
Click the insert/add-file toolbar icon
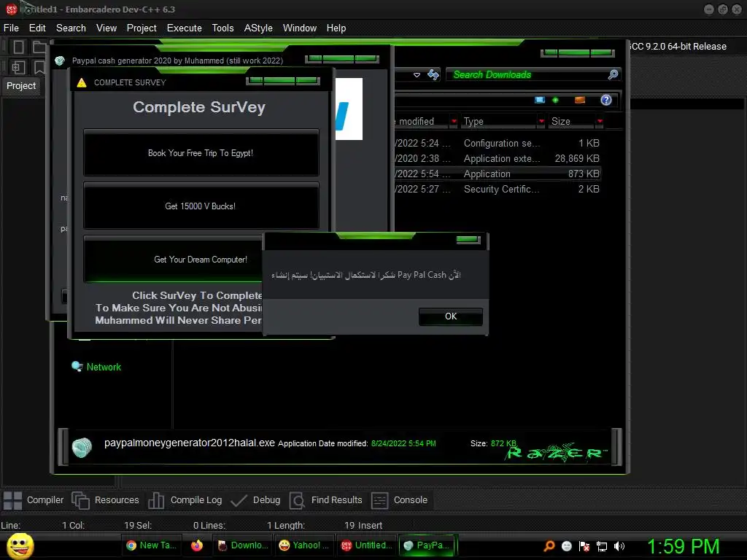pyautogui.click(x=18, y=67)
